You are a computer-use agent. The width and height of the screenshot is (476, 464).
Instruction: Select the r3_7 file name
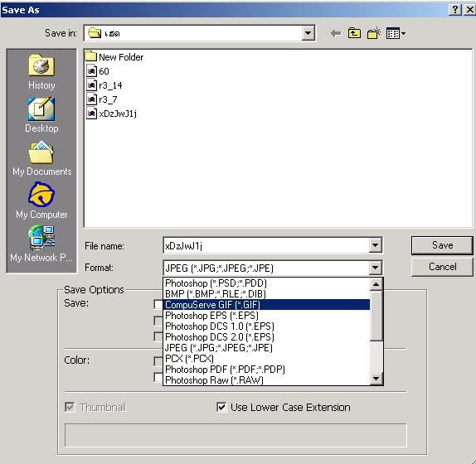click(108, 99)
